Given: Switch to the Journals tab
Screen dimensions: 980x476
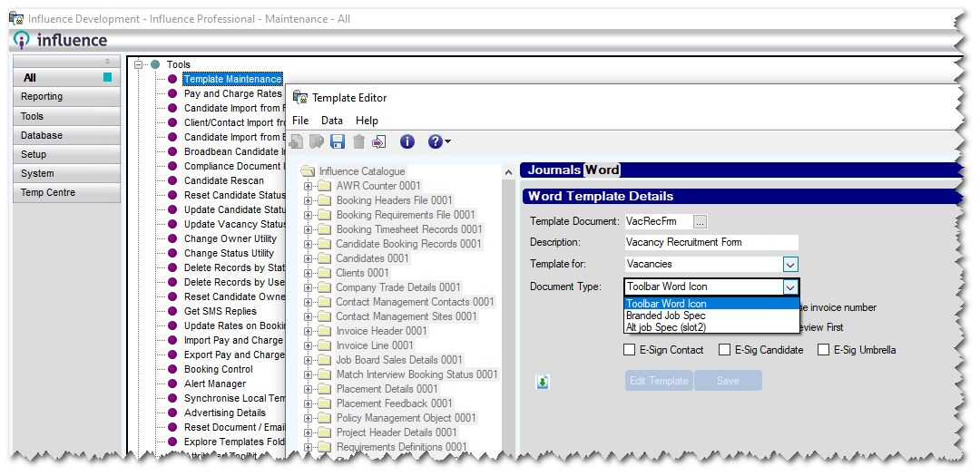Looking at the screenshot, I should (554, 170).
